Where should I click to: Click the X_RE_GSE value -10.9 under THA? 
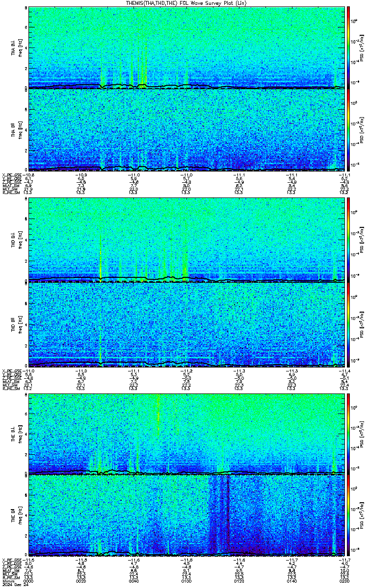(x=81, y=174)
